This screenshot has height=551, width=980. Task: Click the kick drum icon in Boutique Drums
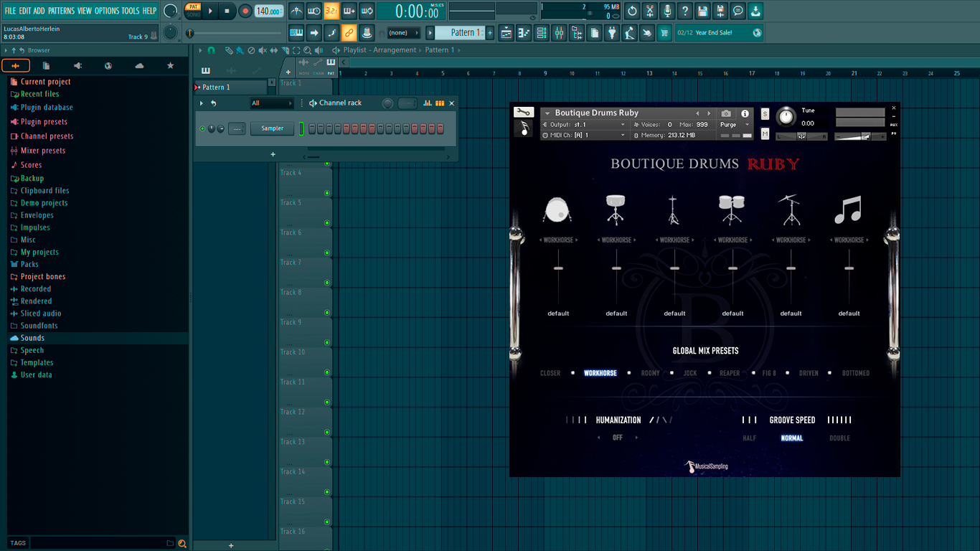557,209
